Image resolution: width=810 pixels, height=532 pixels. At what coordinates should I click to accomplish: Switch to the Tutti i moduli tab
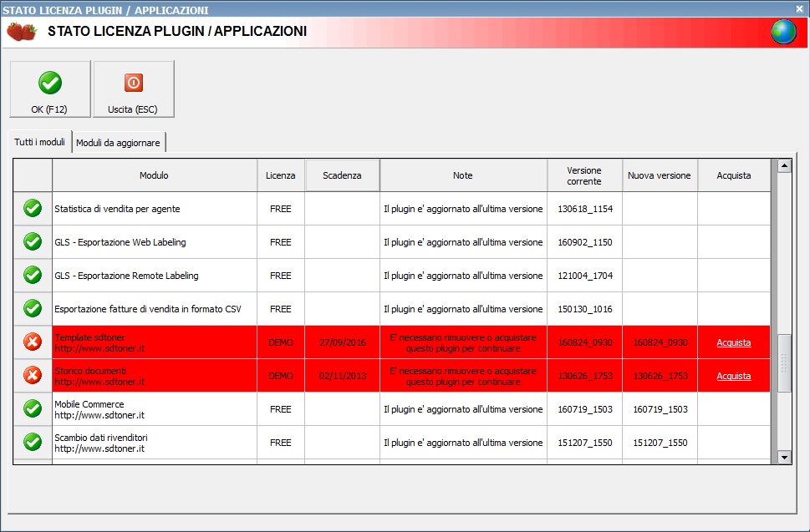pyautogui.click(x=40, y=142)
